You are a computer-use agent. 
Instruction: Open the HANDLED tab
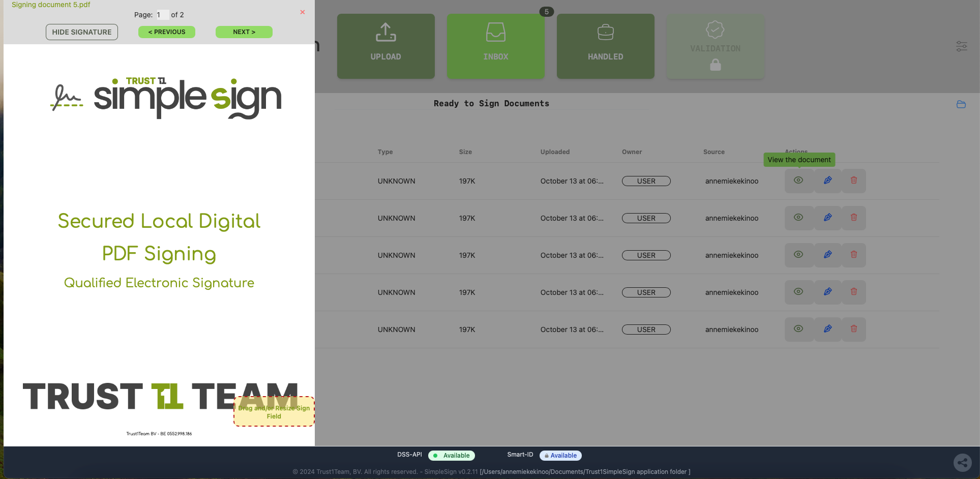click(x=606, y=46)
